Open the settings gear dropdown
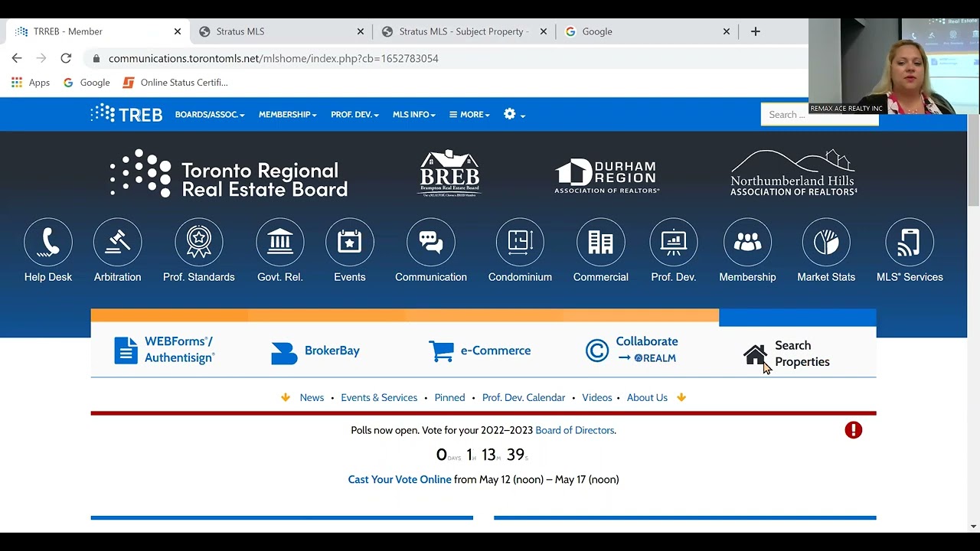The width and height of the screenshot is (980, 551). coord(514,115)
